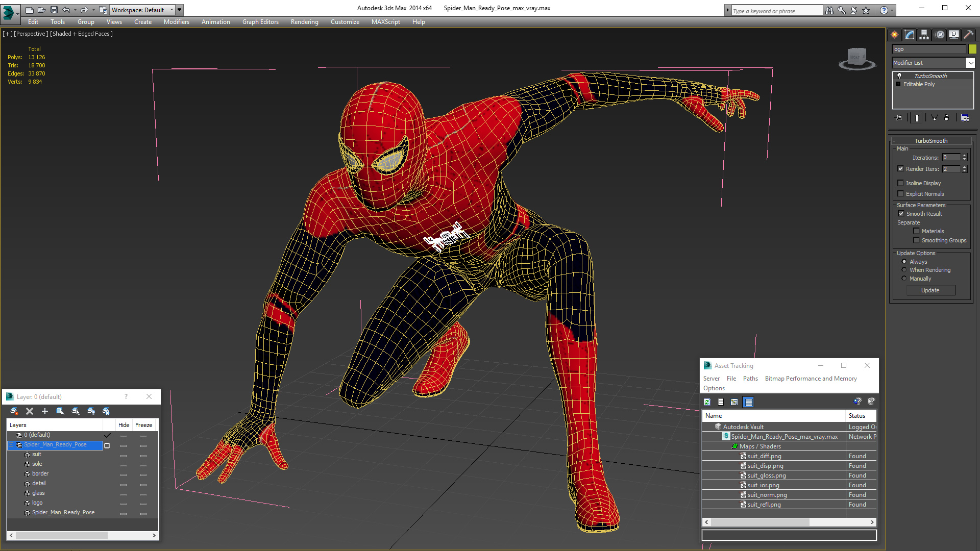The height and width of the screenshot is (551, 980).
Task: Open the Workspace: Default dropdown
Action: [x=141, y=10]
